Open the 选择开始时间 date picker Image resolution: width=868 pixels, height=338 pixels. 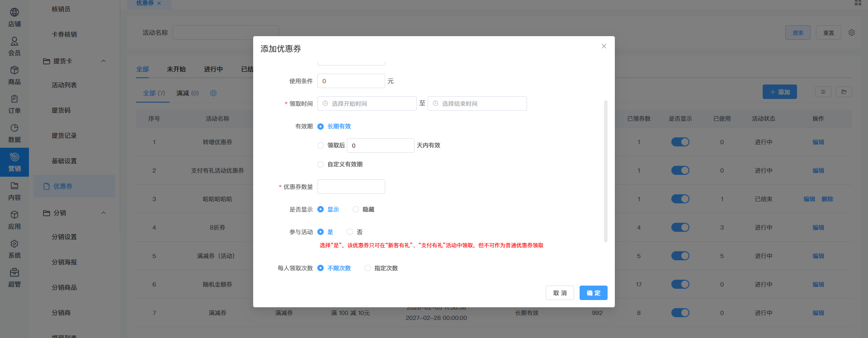pyautogui.click(x=367, y=103)
